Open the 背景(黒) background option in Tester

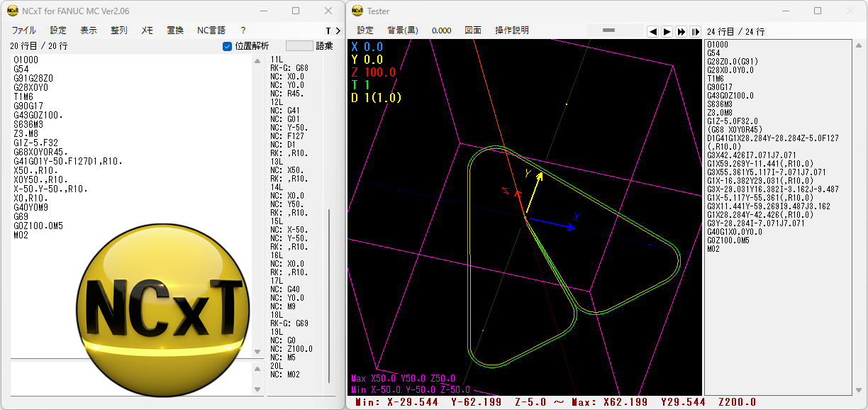402,31
